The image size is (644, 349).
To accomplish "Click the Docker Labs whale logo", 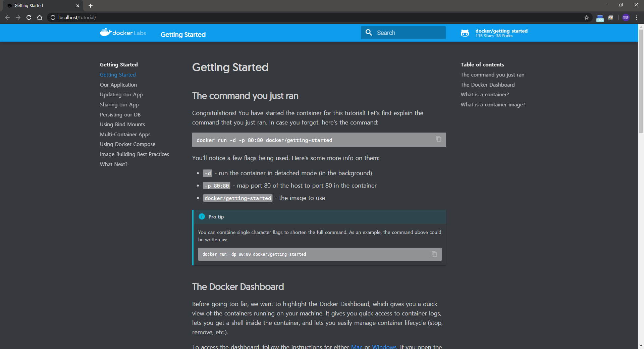I will click(123, 33).
